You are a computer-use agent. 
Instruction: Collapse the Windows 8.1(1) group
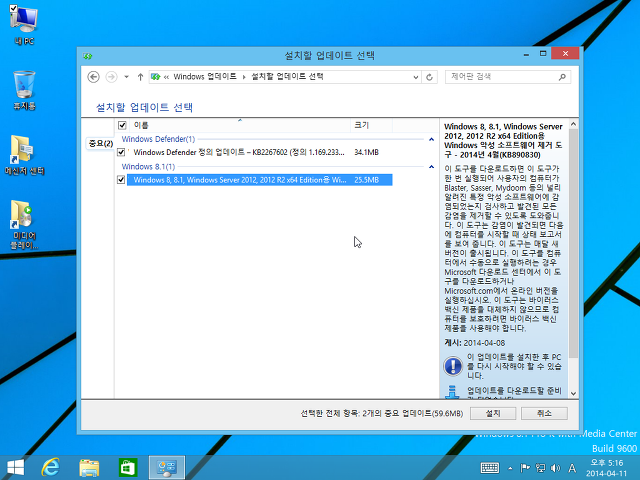click(431, 167)
